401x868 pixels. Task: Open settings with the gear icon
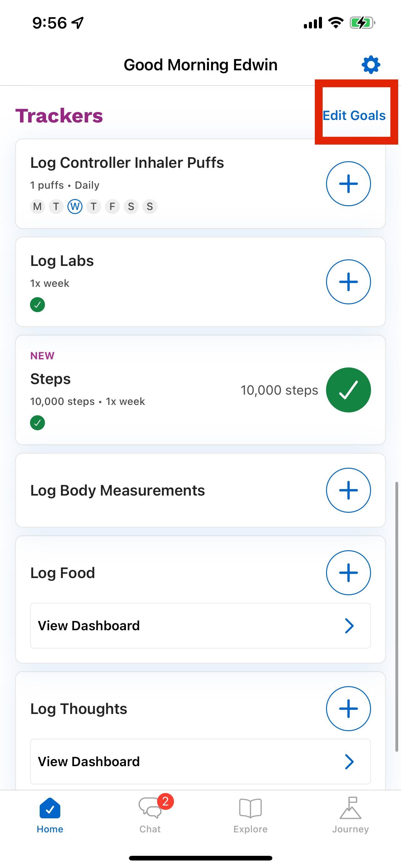[x=371, y=64]
